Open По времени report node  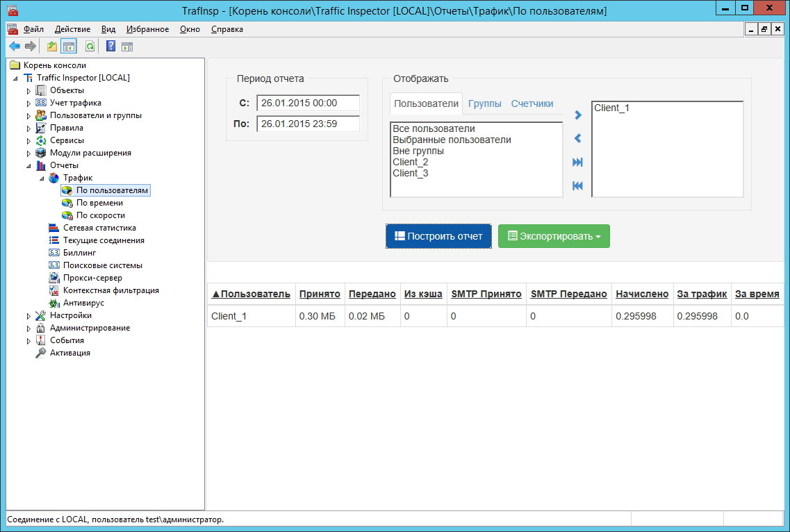(99, 203)
